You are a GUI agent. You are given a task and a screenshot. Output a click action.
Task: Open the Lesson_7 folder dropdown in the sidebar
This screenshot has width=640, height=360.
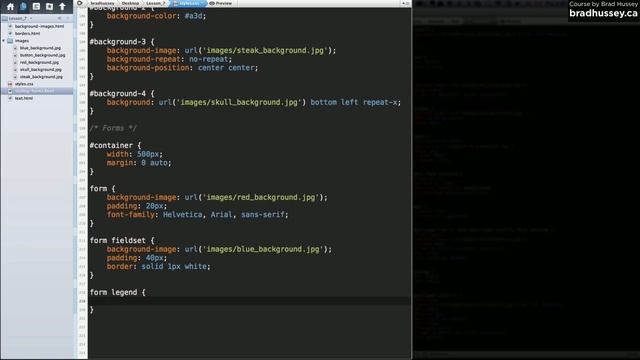(19, 18)
